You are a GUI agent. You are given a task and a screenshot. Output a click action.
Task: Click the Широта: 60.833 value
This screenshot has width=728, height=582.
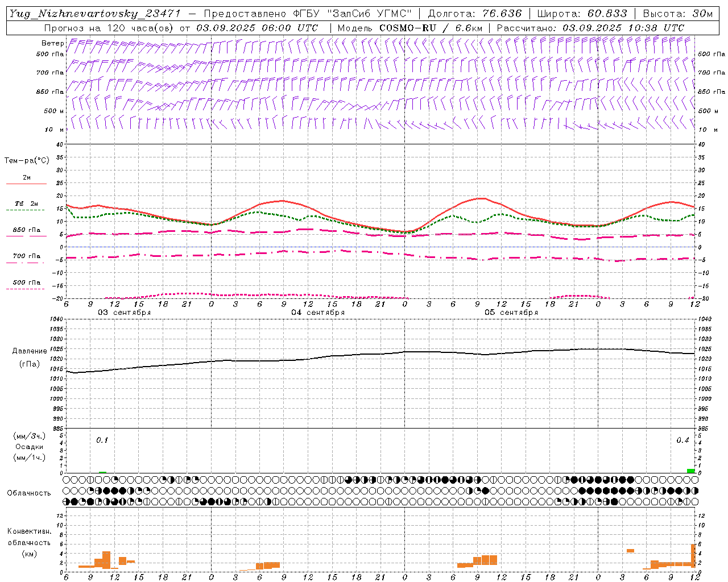coord(582,14)
